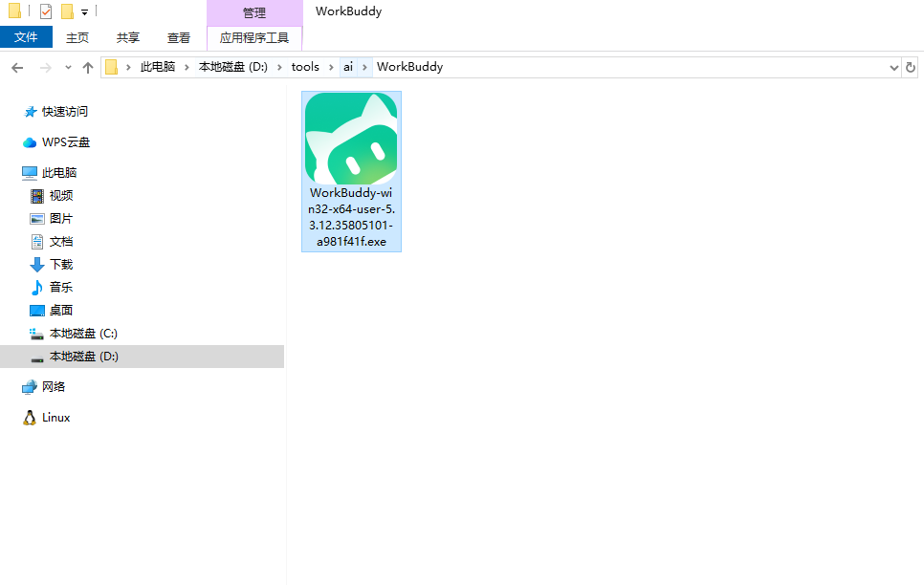
Task: Click the desktop icon beside 桌面
Action: (x=37, y=311)
